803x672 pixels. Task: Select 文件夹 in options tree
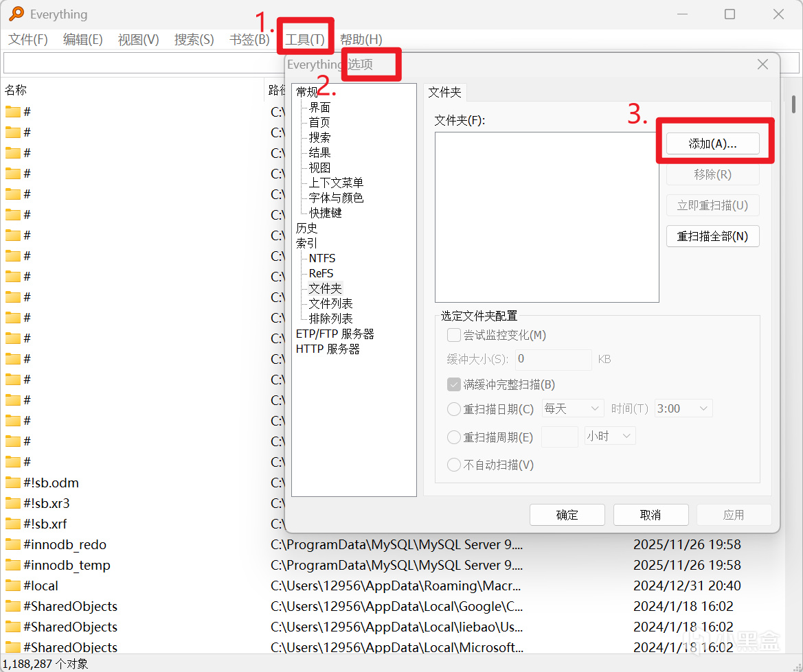(325, 288)
